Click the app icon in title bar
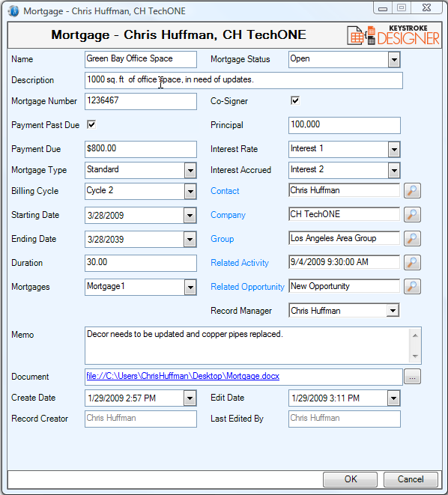This screenshot has width=448, height=495. click(x=14, y=11)
